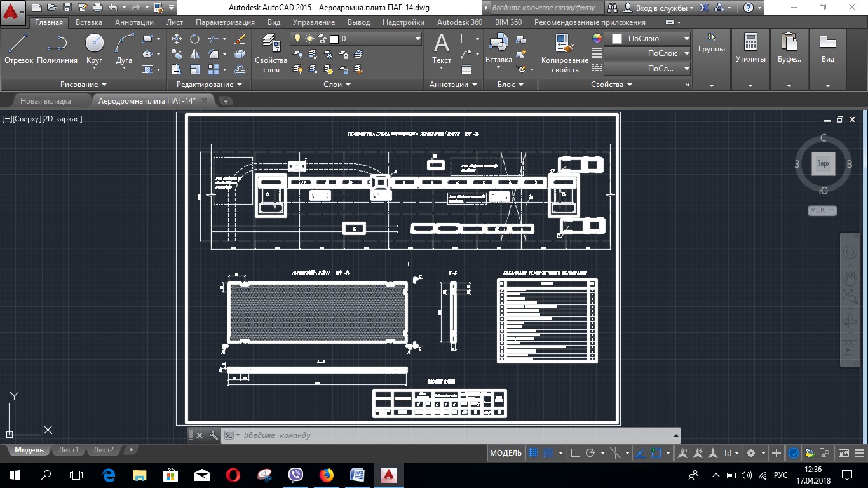
Task: Select the Отрезок (Line) tool
Action: (x=18, y=49)
